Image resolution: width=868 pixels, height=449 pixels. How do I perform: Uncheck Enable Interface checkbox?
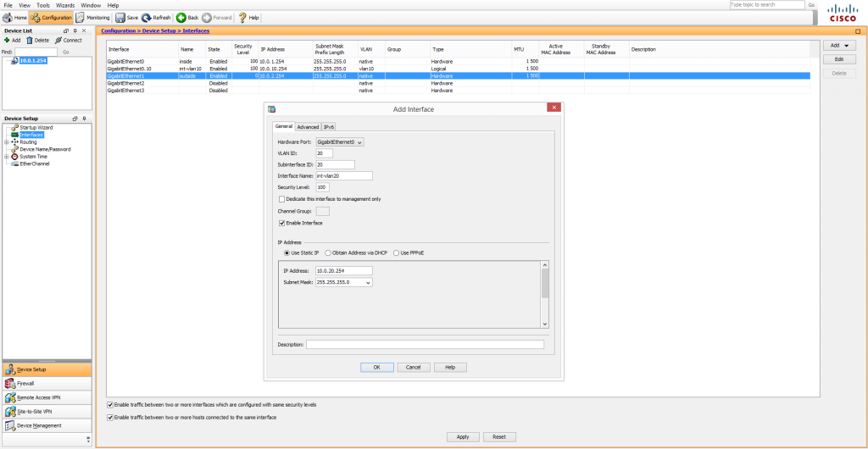pos(281,224)
